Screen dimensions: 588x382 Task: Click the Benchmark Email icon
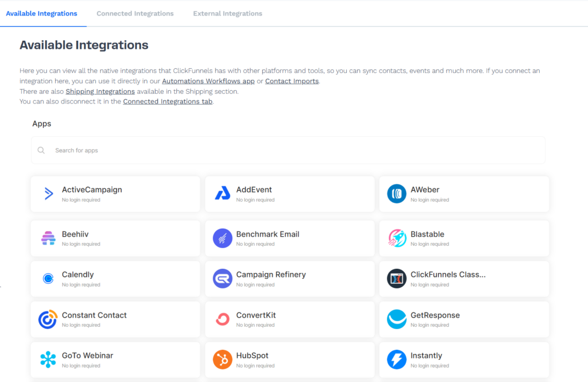222,238
